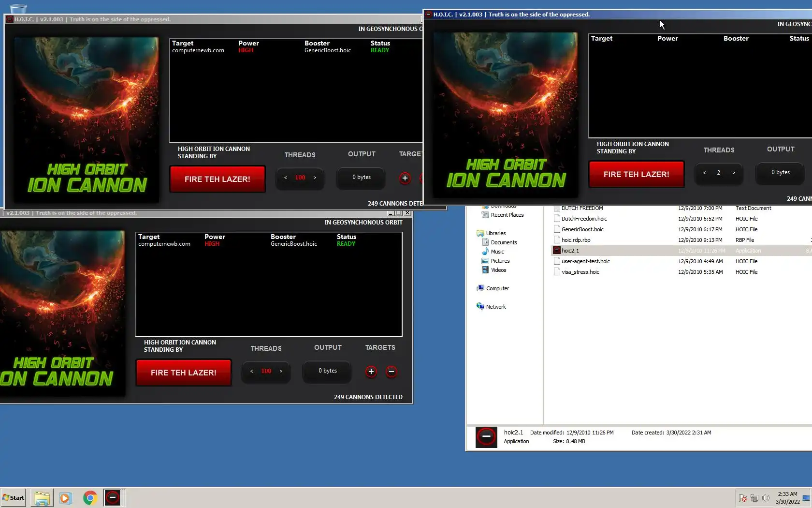The height and width of the screenshot is (508, 812).
Task: Select computernewb.com target in lower-left HOIC window
Action: tap(164, 244)
